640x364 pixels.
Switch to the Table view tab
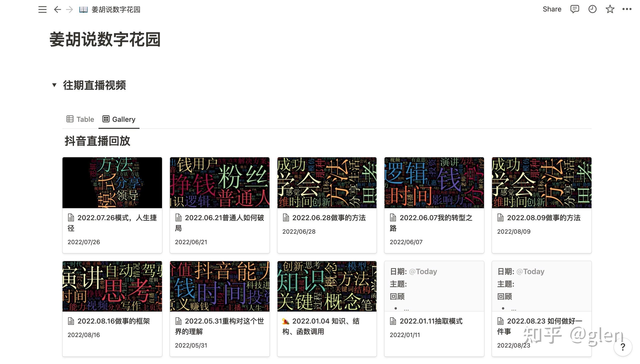(80, 119)
